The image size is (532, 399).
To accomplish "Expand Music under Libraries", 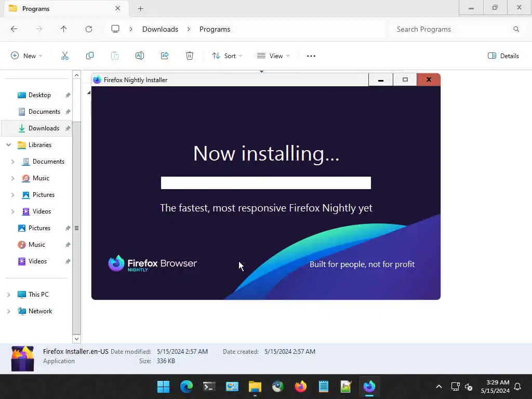I will 13,179.
